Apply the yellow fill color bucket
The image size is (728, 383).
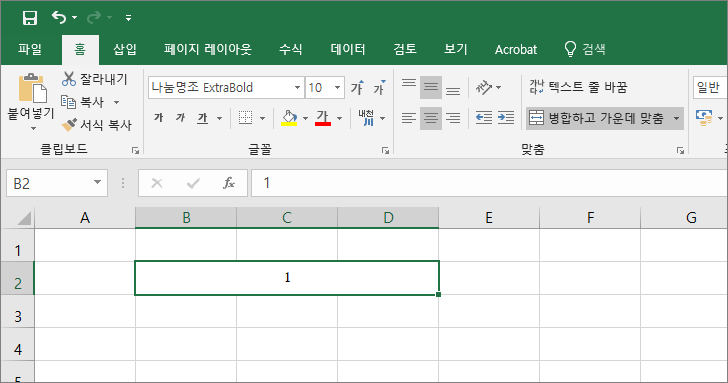pyautogui.click(x=289, y=118)
